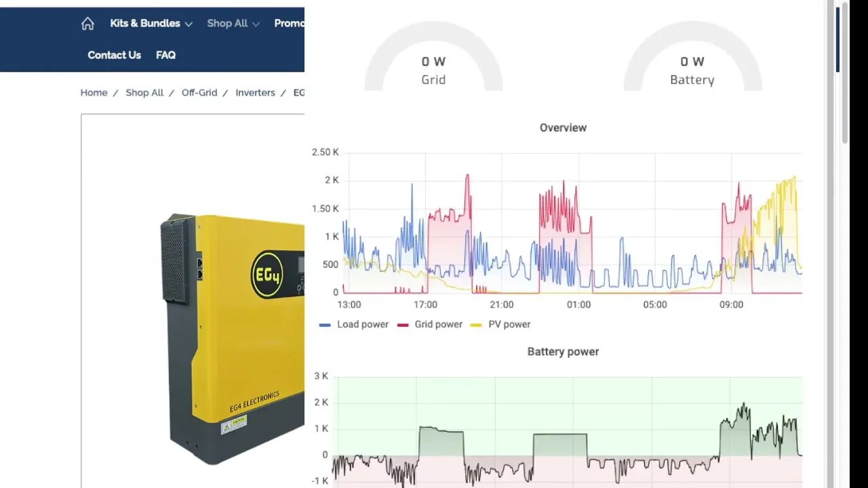Open the FAQ page
Image resolution: width=868 pixels, height=488 pixels.
point(165,55)
